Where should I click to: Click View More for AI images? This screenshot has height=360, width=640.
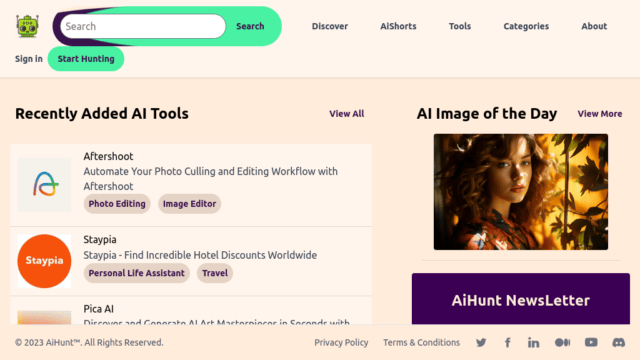coord(600,114)
